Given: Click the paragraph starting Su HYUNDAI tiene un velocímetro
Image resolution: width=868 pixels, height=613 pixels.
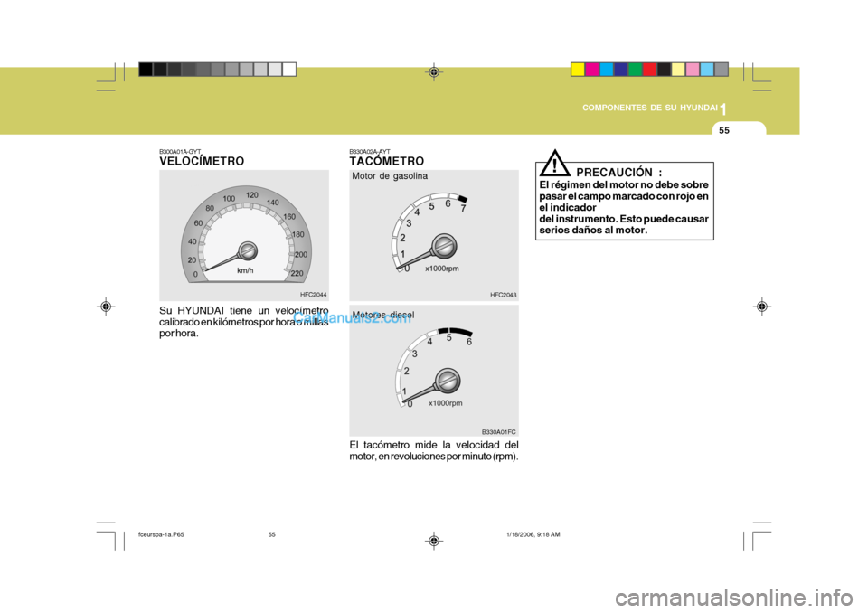Looking at the screenshot, I should click(244, 322).
